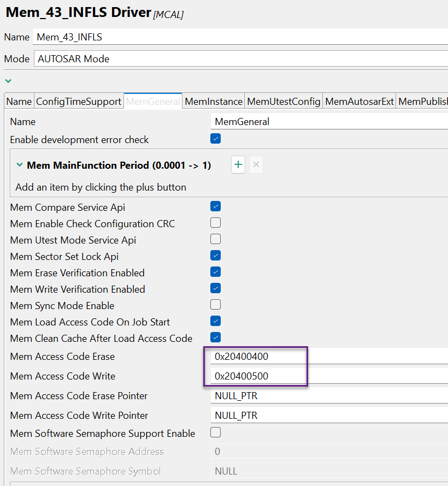
Task: Click the disabled remove MainFunction Period button
Action: pyautogui.click(x=256, y=164)
